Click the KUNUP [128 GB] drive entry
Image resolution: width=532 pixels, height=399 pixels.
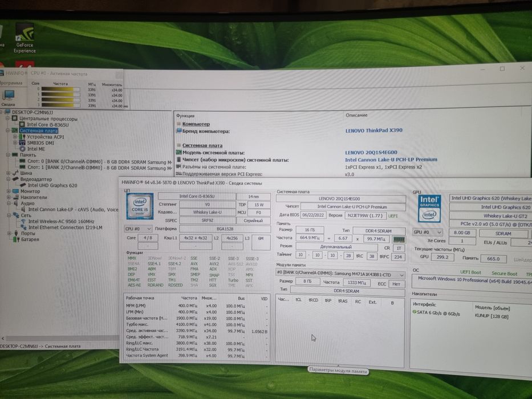click(492, 316)
